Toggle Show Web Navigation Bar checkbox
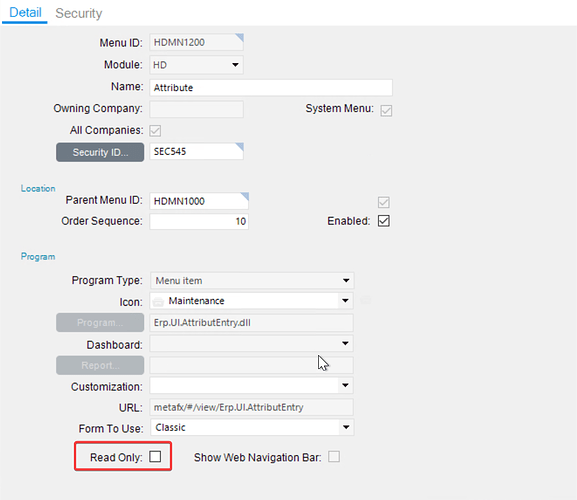This screenshot has width=577, height=500. click(x=334, y=457)
